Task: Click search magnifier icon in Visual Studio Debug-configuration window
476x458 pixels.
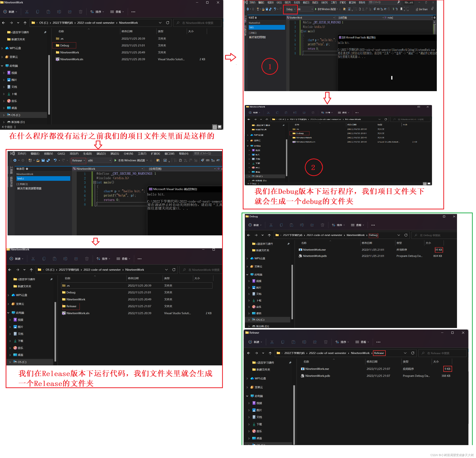Action: [398, 2]
